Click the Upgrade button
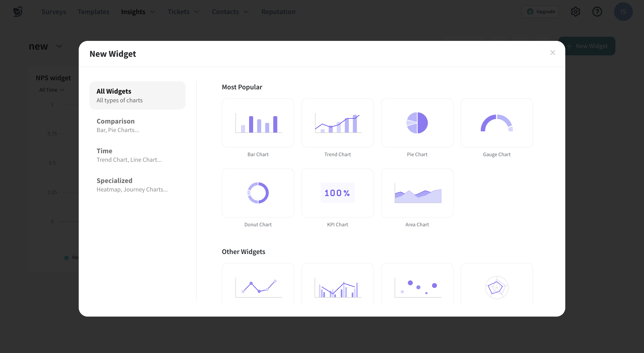The image size is (644, 353). click(x=540, y=12)
